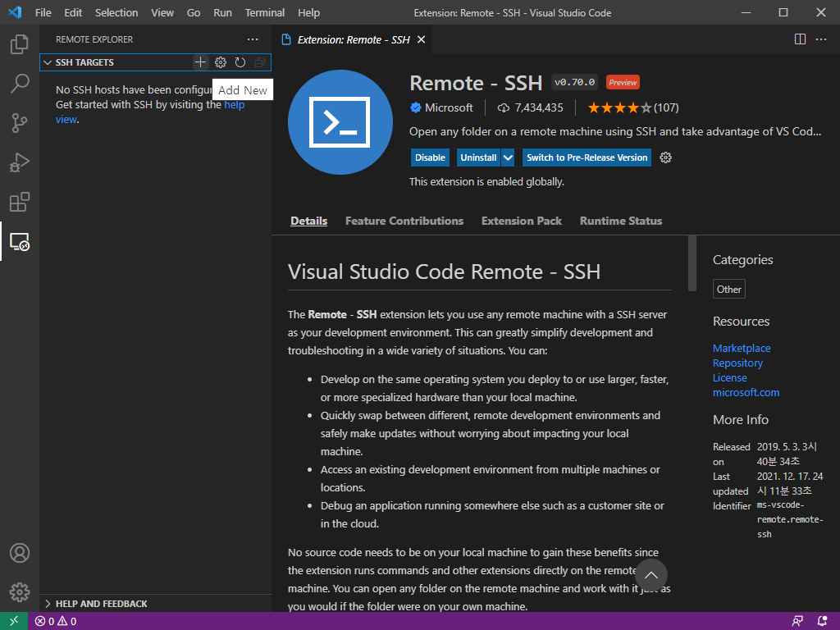Open the View menu
Viewport: 840px width, 630px height.
click(162, 12)
